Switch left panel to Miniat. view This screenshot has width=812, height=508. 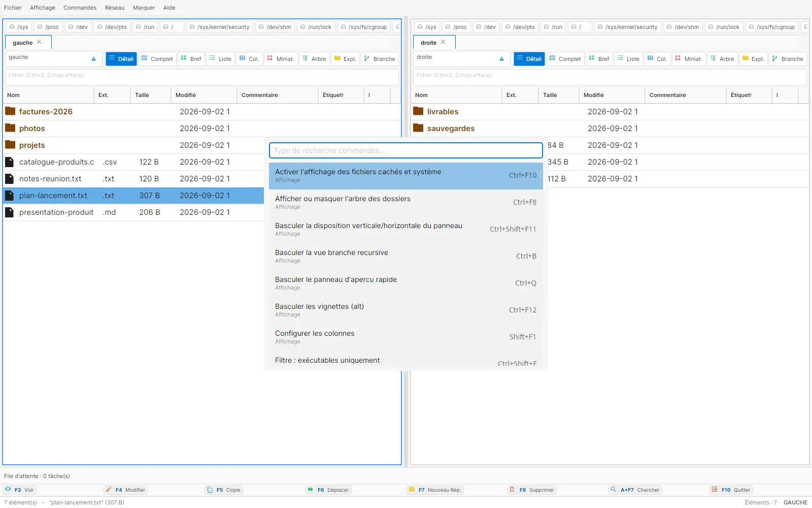pyautogui.click(x=281, y=59)
